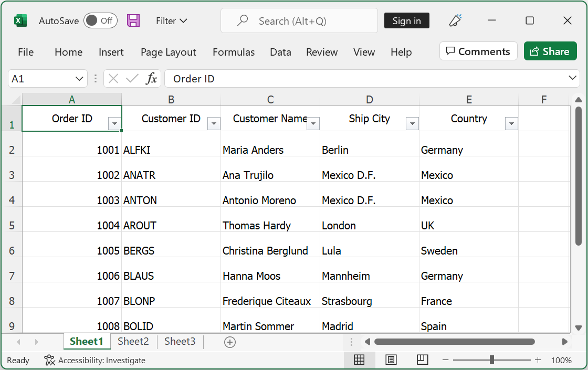Click the Select All corner triangle
This screenshot has height=370, width=588.
tap(16, 100)
